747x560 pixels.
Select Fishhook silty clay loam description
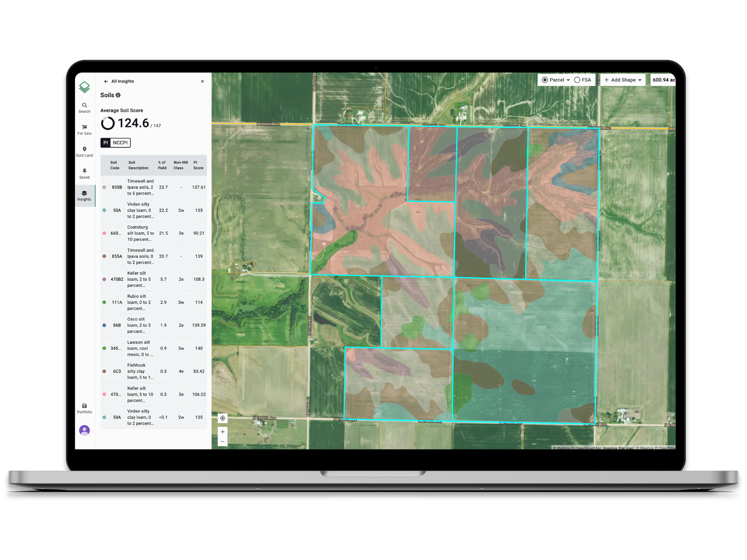click(140, 371)
